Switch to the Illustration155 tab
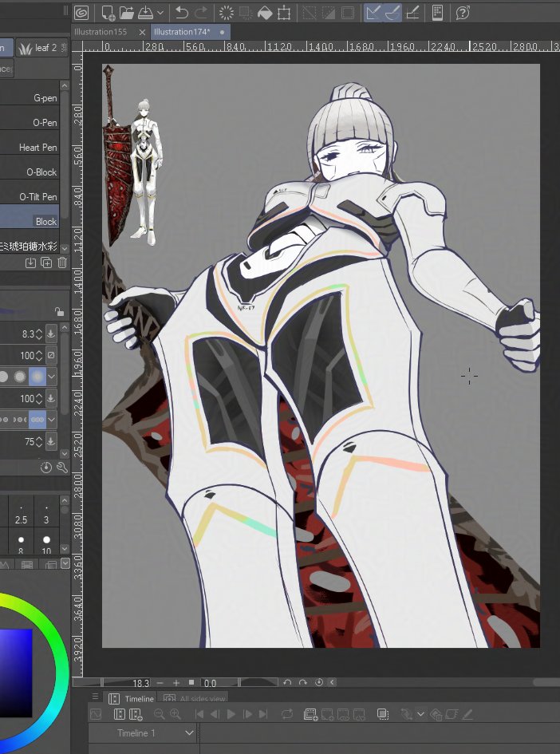The width and height of the screenshot is (560, 754). (x=101, y=32)
